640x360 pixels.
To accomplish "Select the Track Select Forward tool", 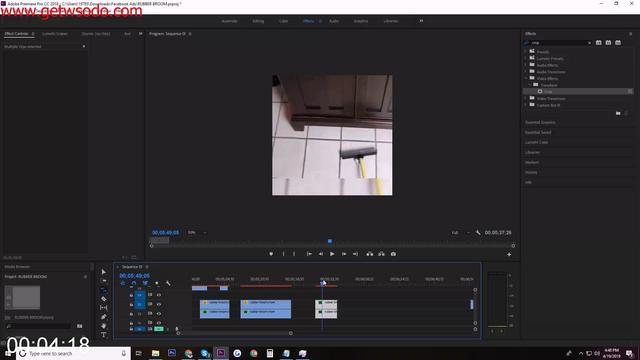I will coord(104,281).
